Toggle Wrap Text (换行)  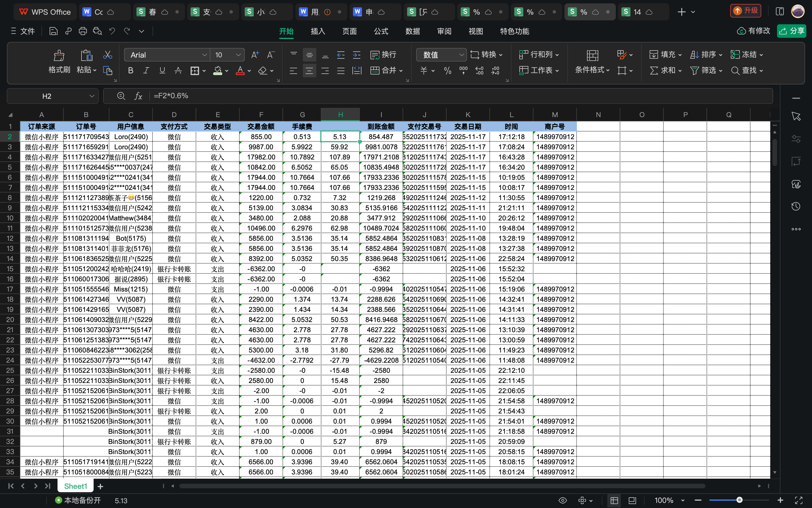(x=383, y=55)
